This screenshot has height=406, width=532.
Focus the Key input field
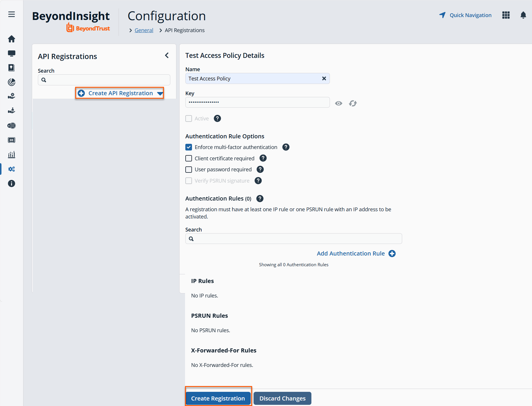(257, 102)
